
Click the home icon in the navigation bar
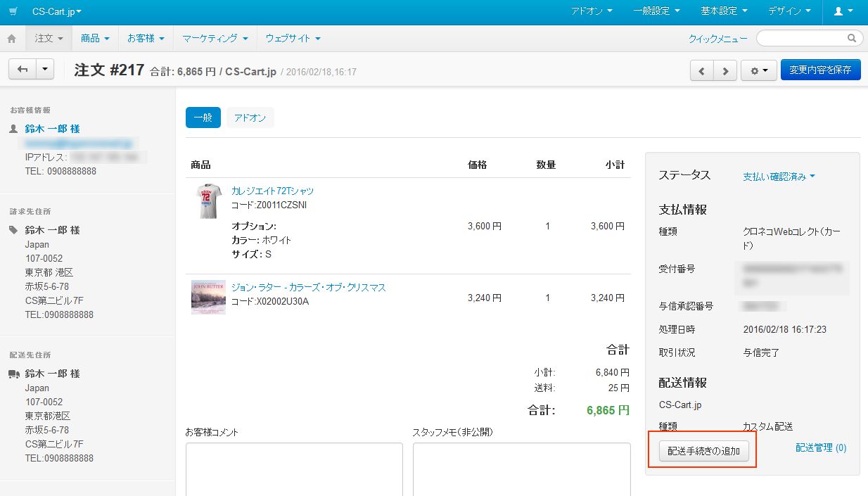11,38
